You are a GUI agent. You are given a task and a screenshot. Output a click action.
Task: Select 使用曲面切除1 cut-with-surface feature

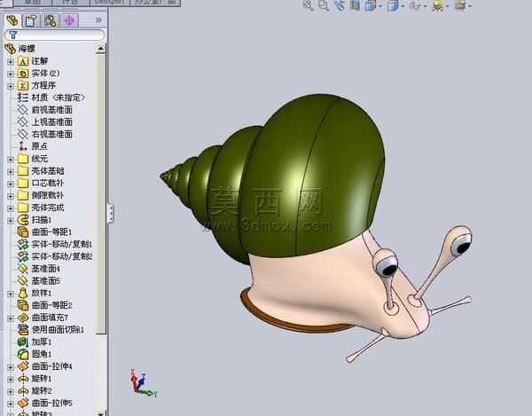tap(51, 330)
